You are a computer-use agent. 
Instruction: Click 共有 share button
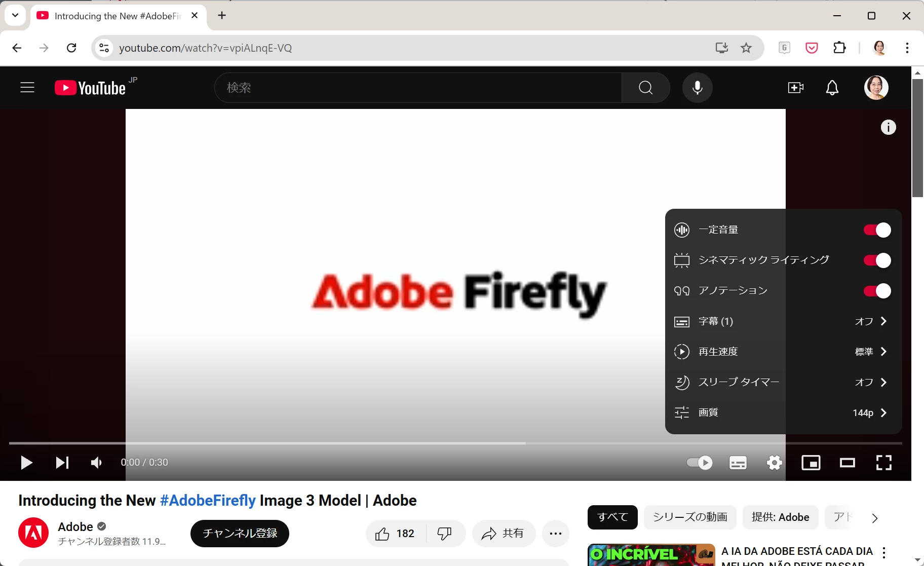pyautogui.click(x=504, y=534)
